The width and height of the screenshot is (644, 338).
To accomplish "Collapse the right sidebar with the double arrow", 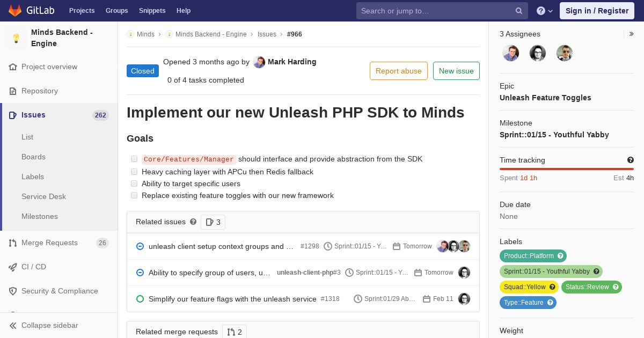I will (x=631, y=34).
